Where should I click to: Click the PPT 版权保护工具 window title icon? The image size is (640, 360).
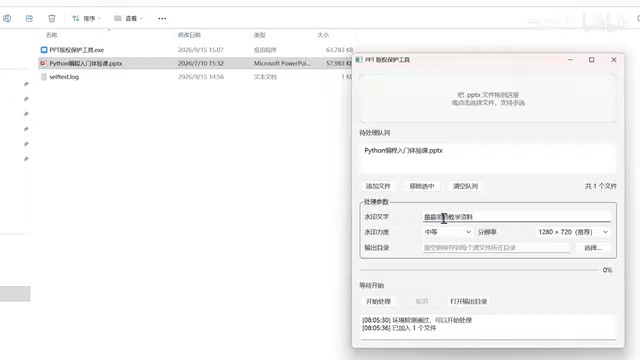pos(359,60)
